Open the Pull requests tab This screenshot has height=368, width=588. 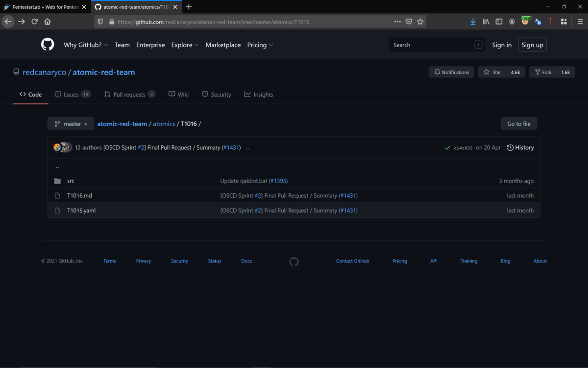[130, 94]
